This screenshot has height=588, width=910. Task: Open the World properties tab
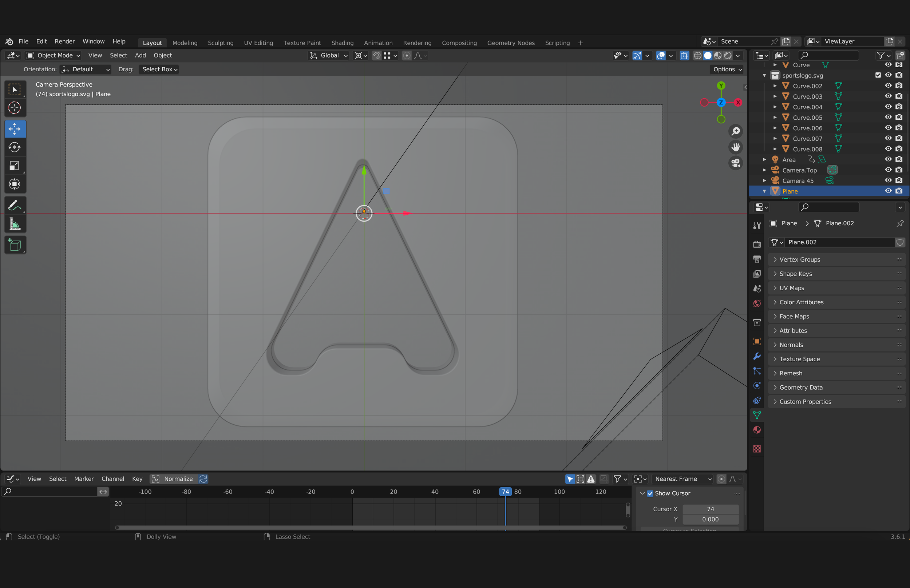pos(757,303)
